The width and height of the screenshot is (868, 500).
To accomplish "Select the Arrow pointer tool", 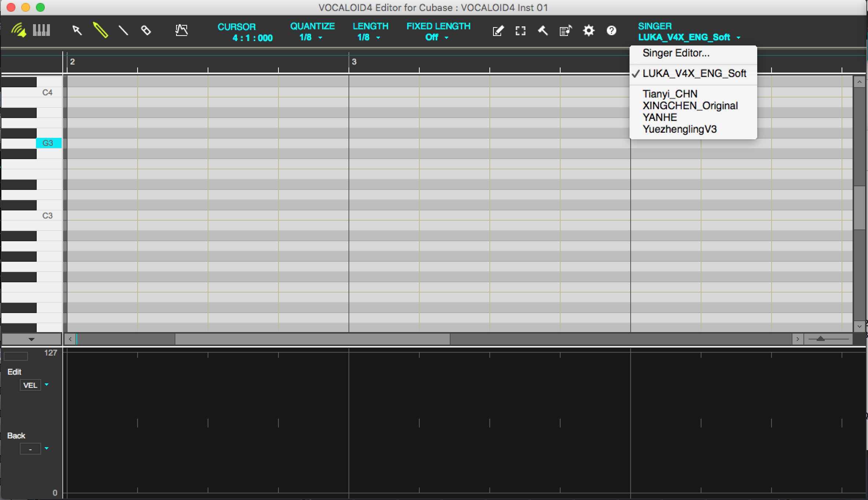I will [x=77, y=30].
